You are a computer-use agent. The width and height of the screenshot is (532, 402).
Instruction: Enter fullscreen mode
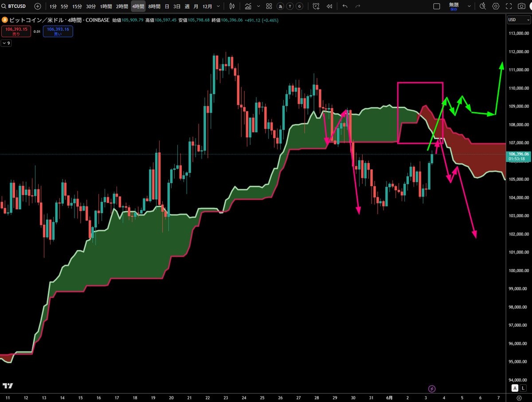pyautogui.click(x=509, y=6)
